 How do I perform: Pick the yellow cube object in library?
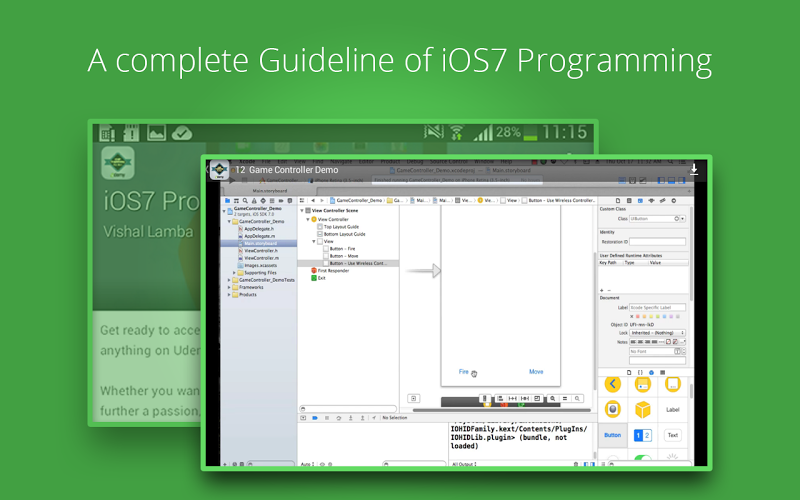tap(642, 409)
